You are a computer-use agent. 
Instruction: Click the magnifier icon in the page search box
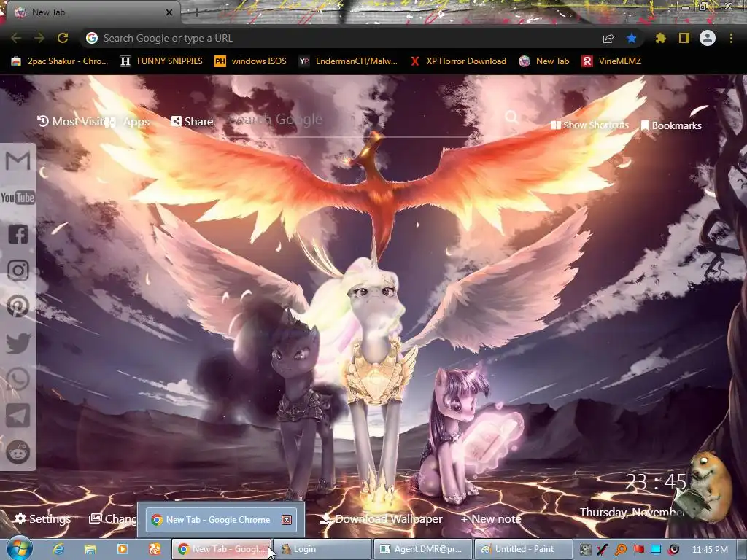click(x=511, y=116)
